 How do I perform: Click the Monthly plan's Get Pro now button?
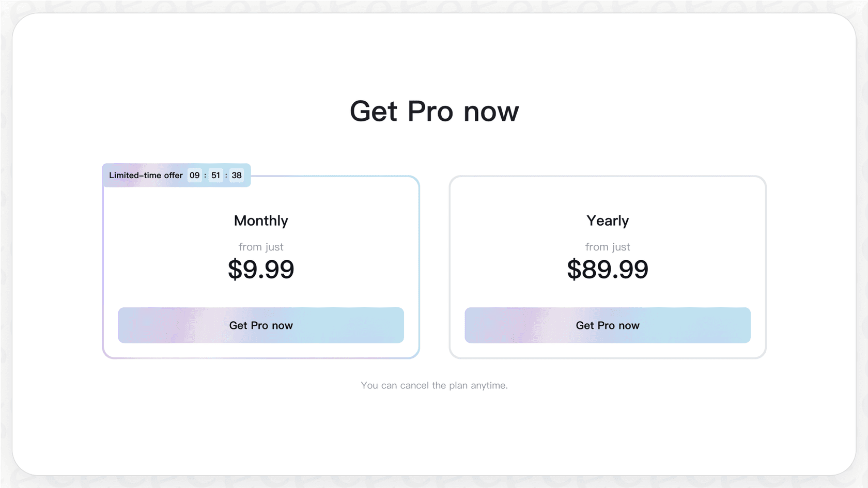(260, 325)
